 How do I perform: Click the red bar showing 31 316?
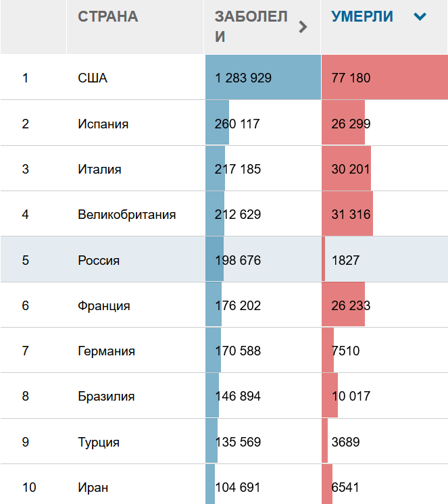(x=347, y=215)
